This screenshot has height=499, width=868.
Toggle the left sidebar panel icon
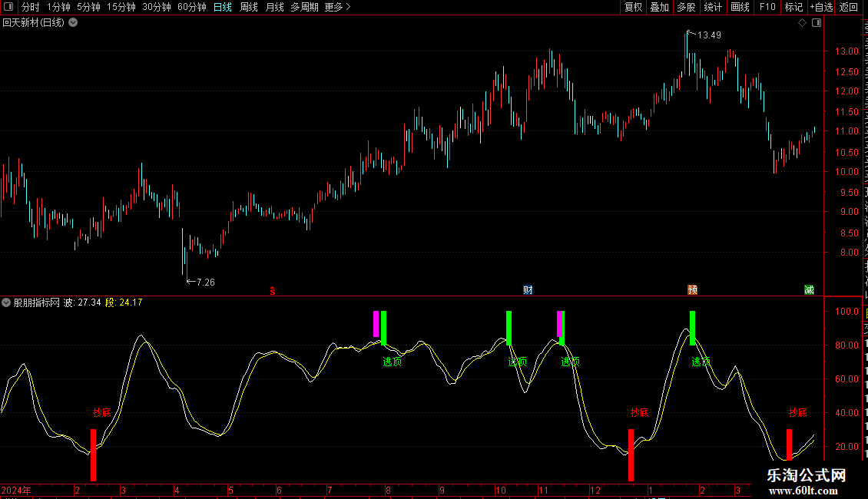[8, 7]
